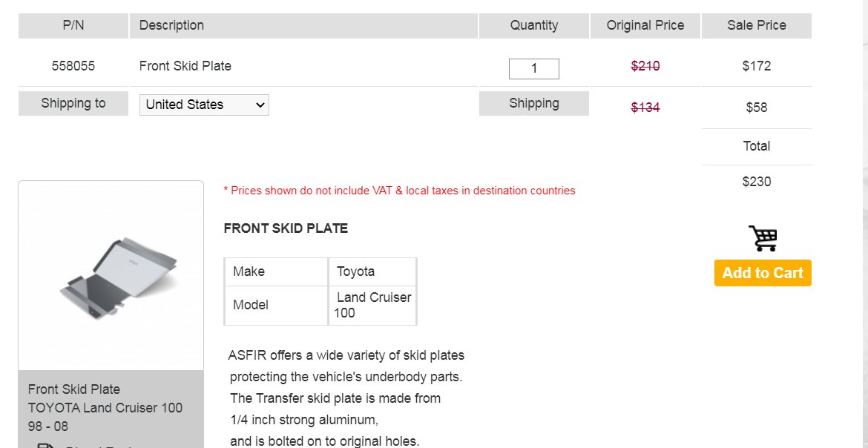Click the Original Price column header
Screen dimensions: 868x448
(x=645, y=25)
